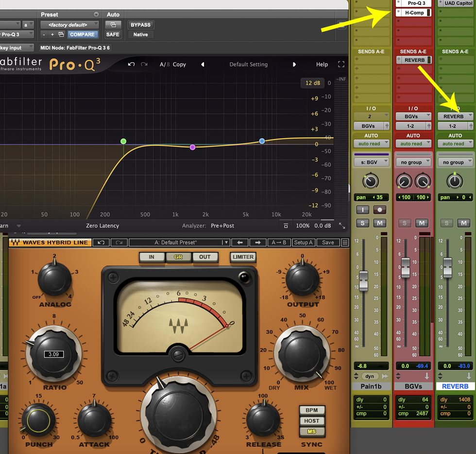Switch H-Comp meter to IN

pyautogui.click(x=152, y=257)
